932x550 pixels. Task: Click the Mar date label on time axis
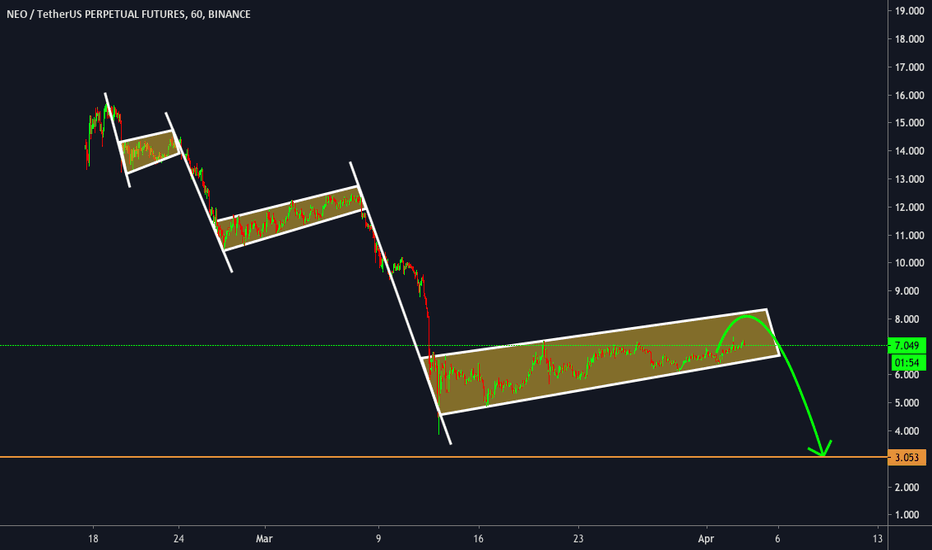point(264,539)
